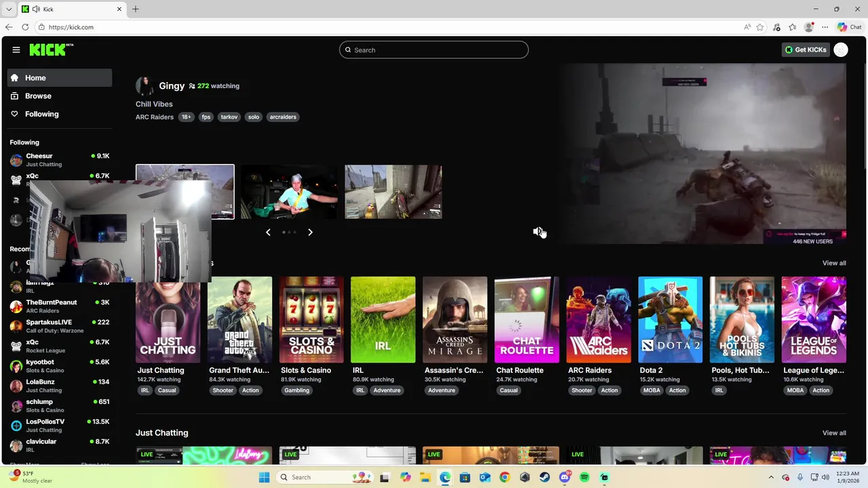Image resolution: width=868 pixels, height=488 pixels.
Task: Open Assassin's Creed Mirage category card
Action: pyautogui.click(x=455, y=320)
